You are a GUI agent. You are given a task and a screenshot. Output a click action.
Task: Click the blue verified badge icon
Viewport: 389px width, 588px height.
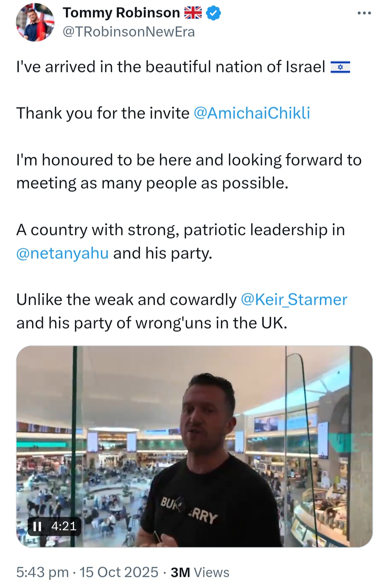[214, 13]
